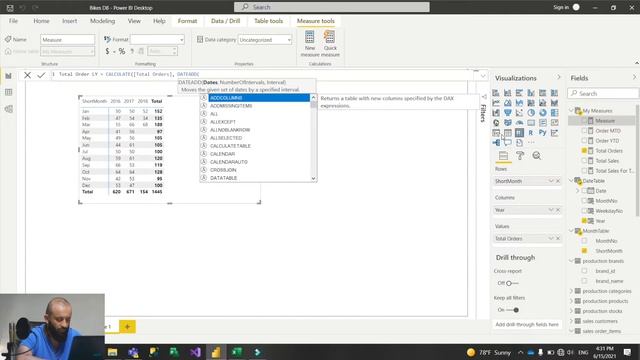Cancel formula editing with the X icon

(x=27, y=75)
